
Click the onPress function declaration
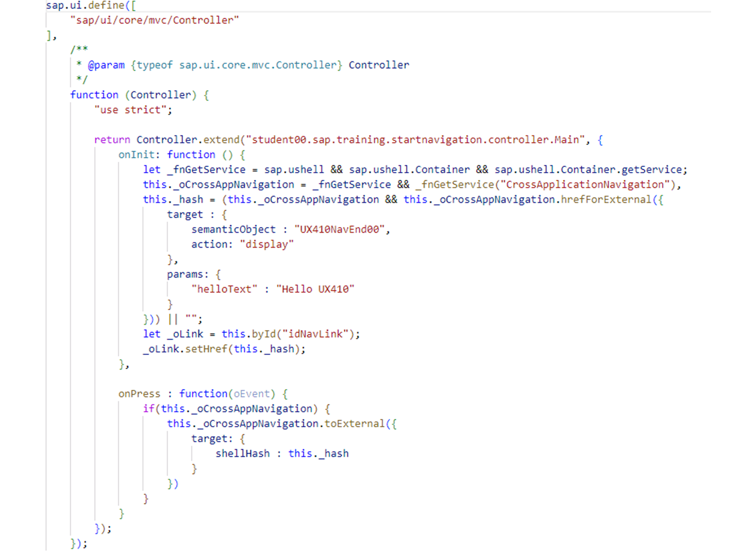203,394
